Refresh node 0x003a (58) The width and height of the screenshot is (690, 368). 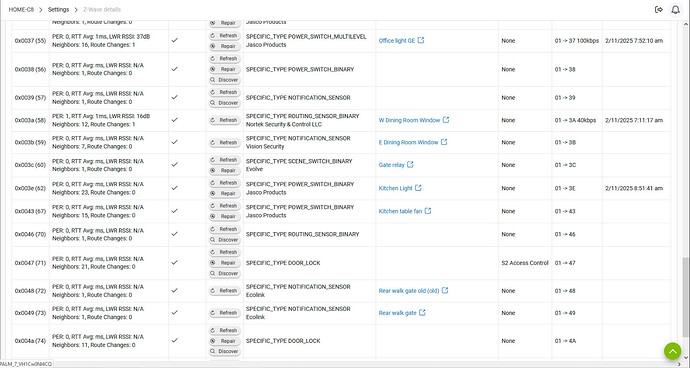coord(224,120)
